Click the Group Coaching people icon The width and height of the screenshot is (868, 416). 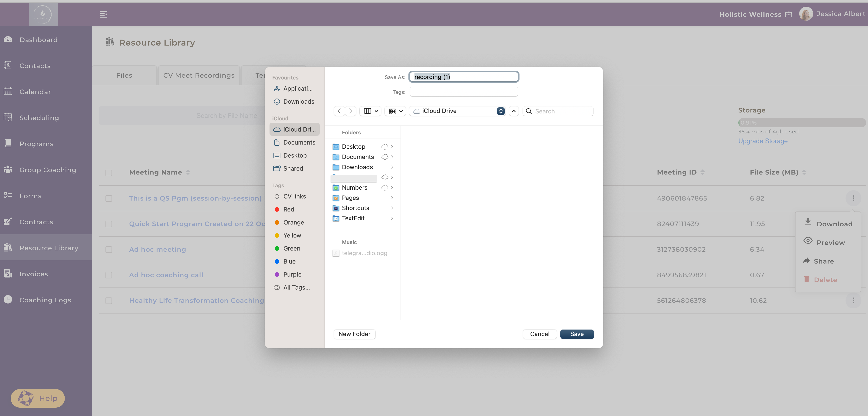tap(8, 170)
